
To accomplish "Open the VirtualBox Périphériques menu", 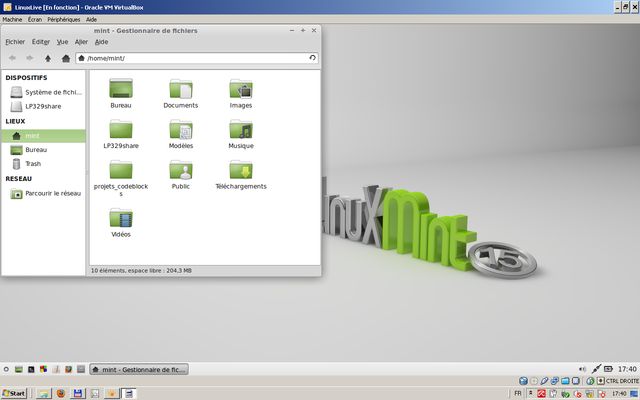I will click(64, 19).
